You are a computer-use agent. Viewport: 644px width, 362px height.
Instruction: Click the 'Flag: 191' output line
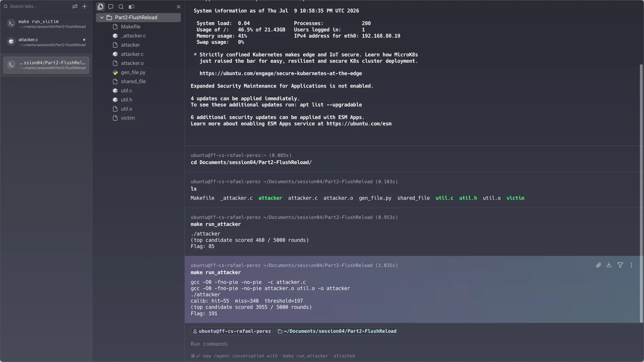[204, 313]
